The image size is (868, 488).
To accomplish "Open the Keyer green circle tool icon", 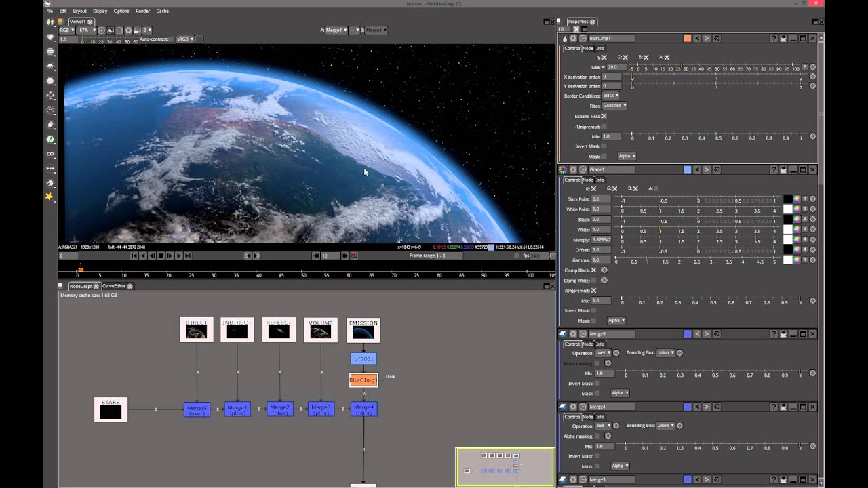I will [50, 139].
